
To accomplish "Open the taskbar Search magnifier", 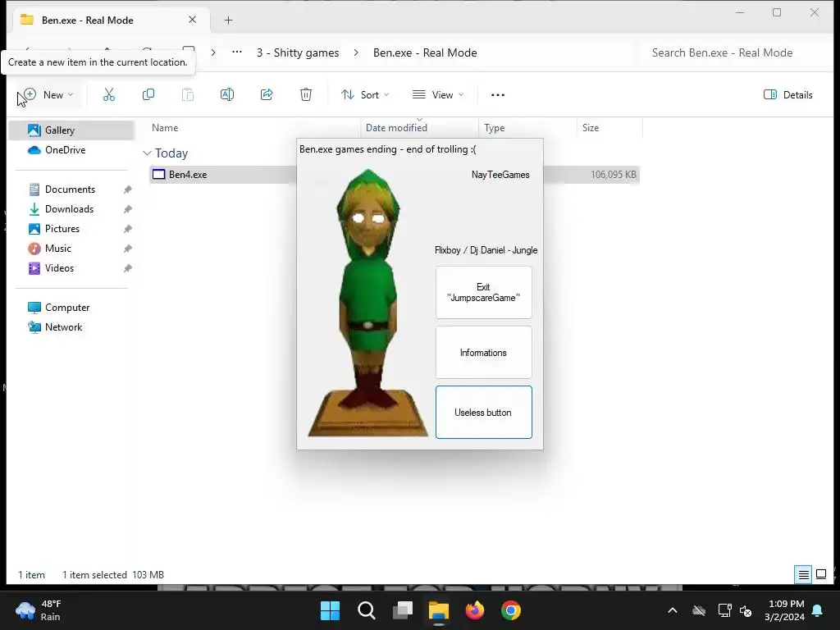I will pos(367,610).
